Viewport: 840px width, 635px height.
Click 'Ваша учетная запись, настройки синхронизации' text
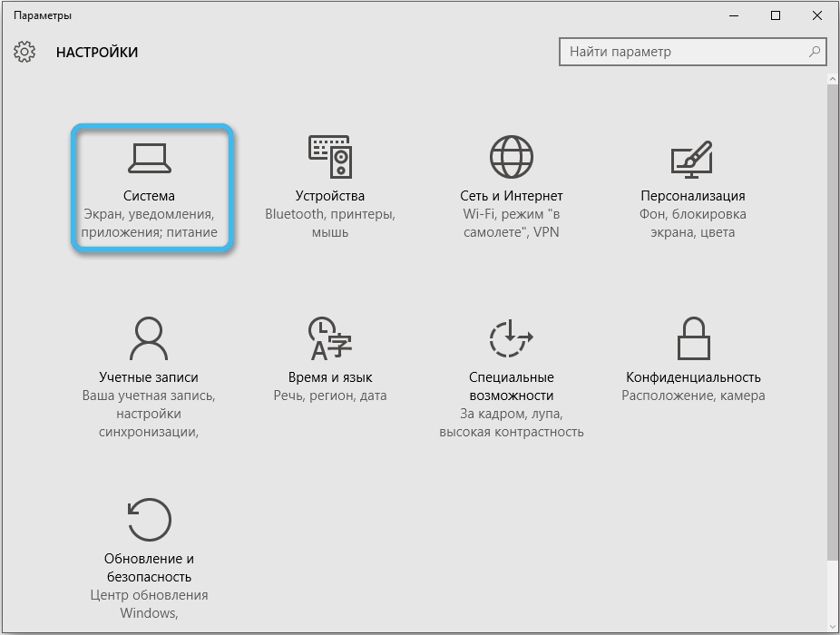coord(149,414)
